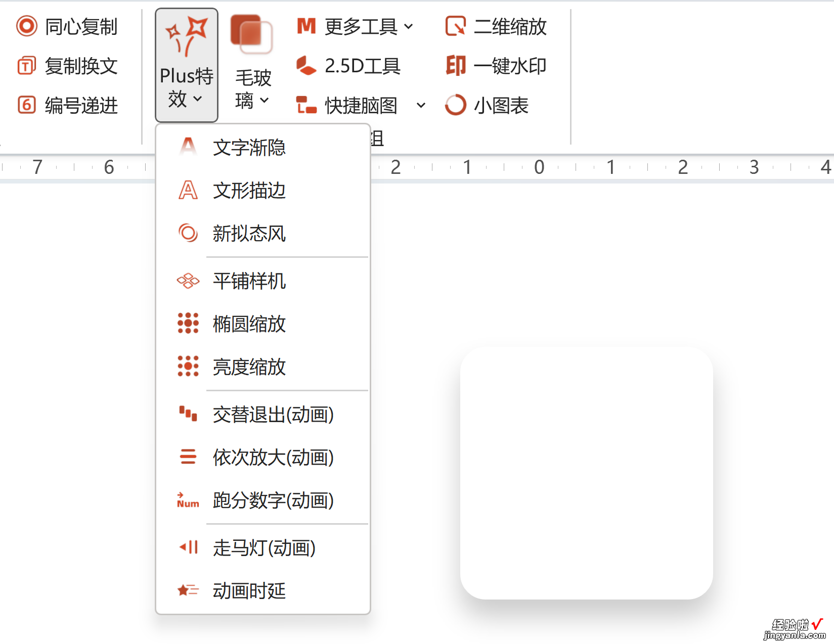This screenshot has height=644, width=834.
Task: Click the 动画时延 star icon
Action: [188, 590]
